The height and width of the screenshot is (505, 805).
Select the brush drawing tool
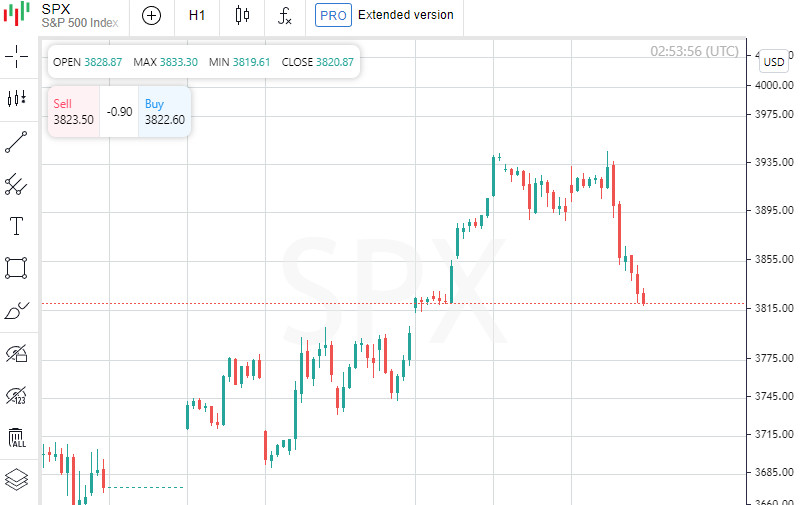(x=16, y=310)
